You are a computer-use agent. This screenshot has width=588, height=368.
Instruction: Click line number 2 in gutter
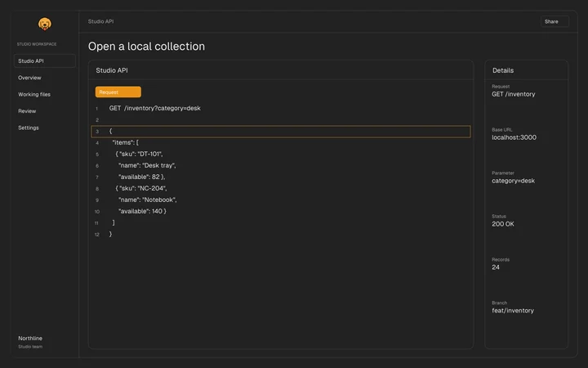coord(97,120)
